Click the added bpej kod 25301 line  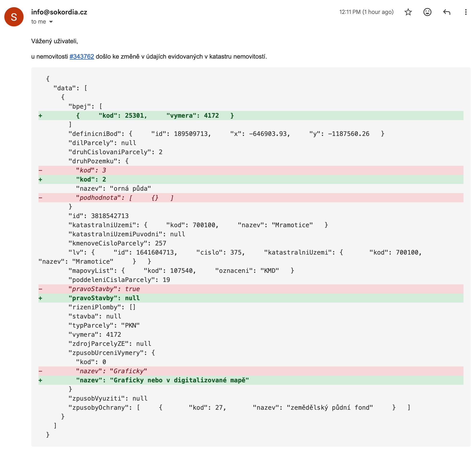(154, 116)
